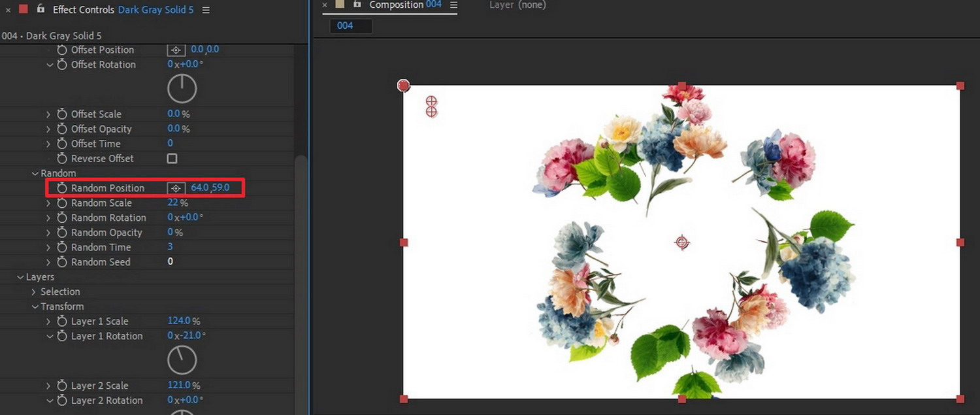Click the tan label square by Composition

click(340, 5)
